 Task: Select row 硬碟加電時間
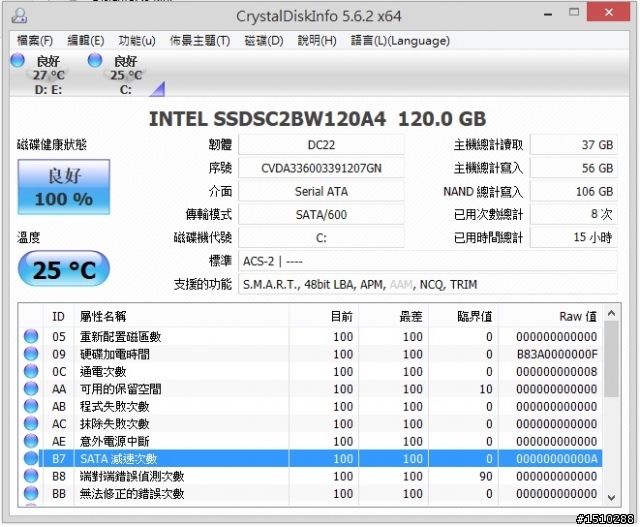click(x=310, y=354)
